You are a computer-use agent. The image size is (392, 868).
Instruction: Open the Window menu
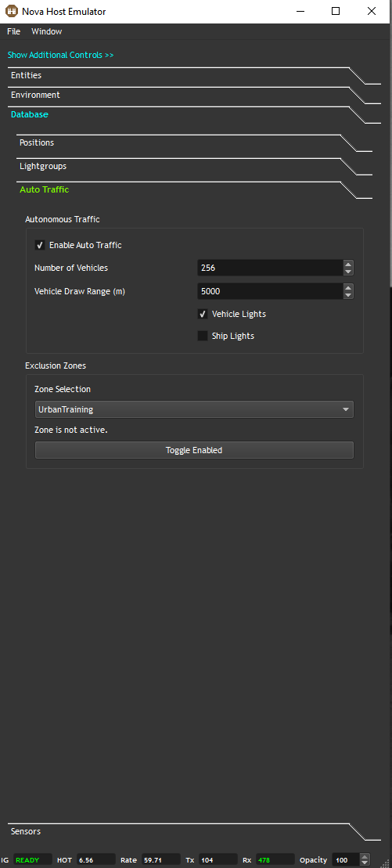tap(46, 31)
